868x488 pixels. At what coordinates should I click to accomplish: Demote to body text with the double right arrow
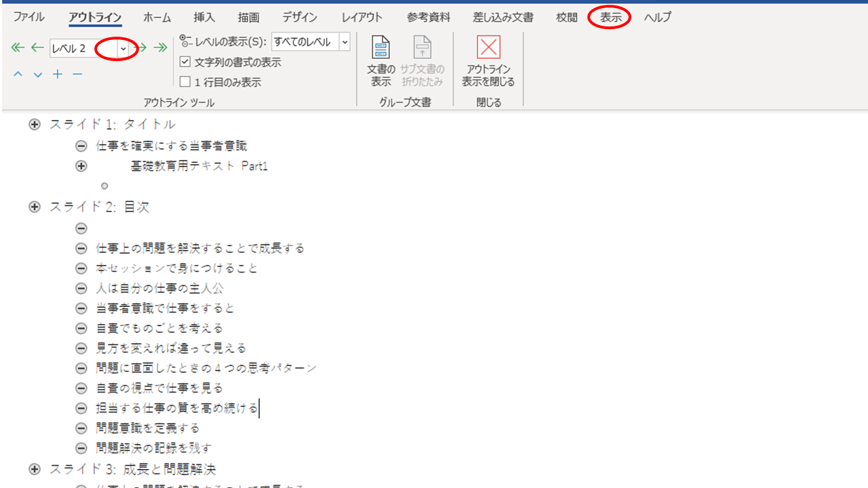coord(160,47)
